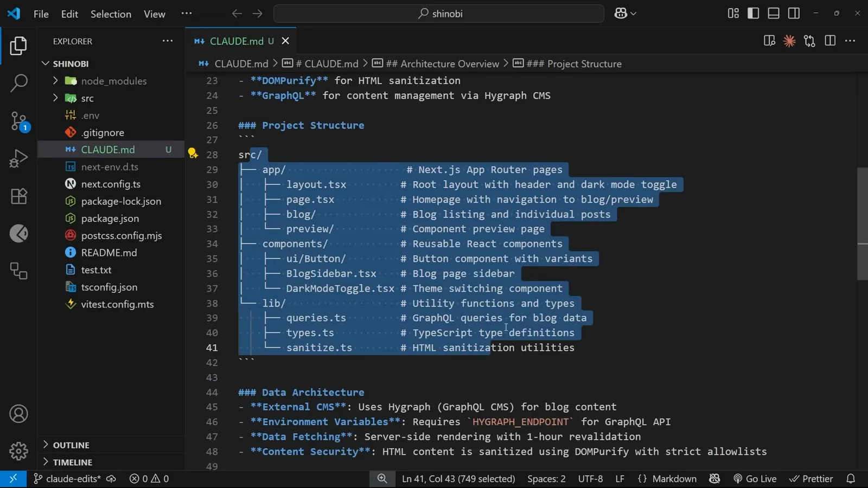Open Source Control view with badge

pos(18,121)
